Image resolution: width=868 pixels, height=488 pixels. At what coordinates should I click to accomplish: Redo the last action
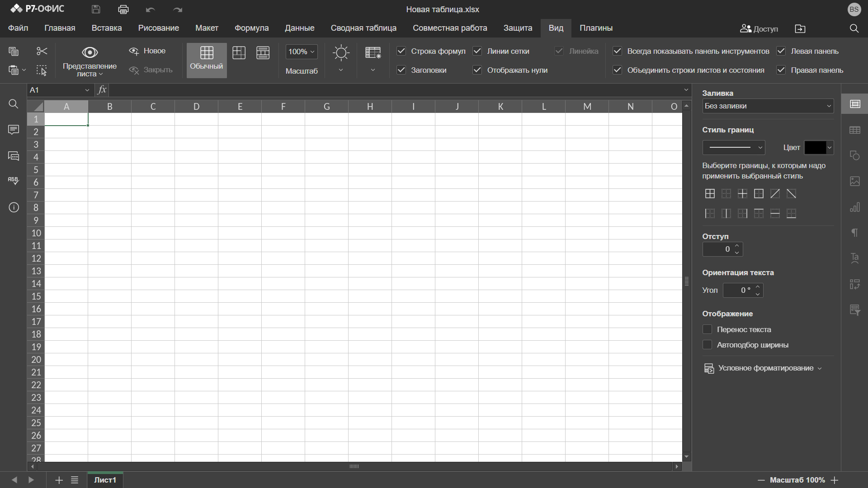click(178, 9)
